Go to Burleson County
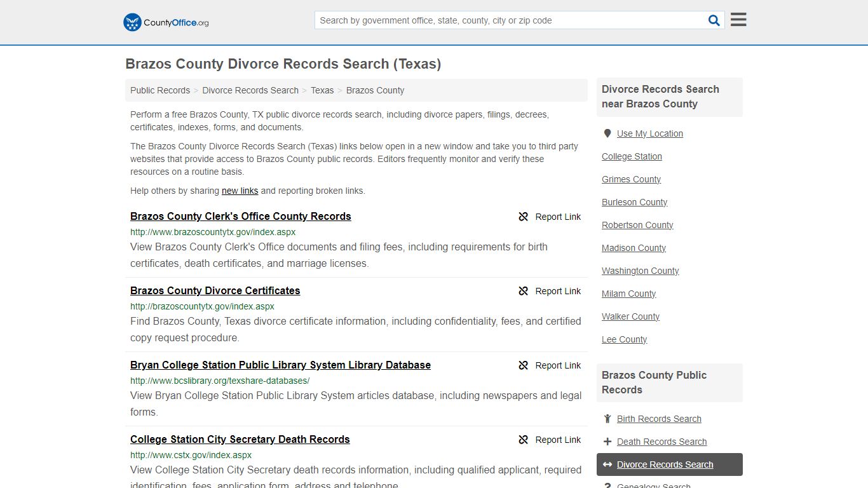Image resolution: width=868 pixels, height=488 pixels. point(634,202)
